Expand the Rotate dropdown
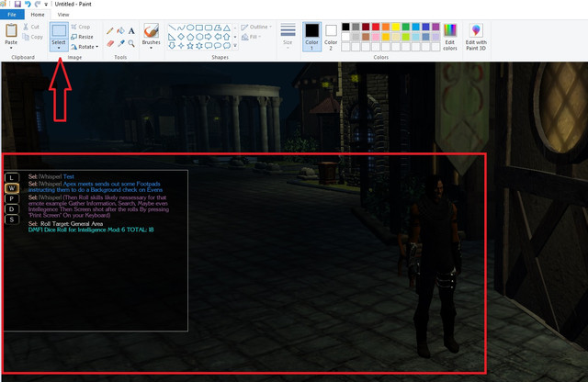The width and height of the screenshot is (588, 382). (85, 47)
